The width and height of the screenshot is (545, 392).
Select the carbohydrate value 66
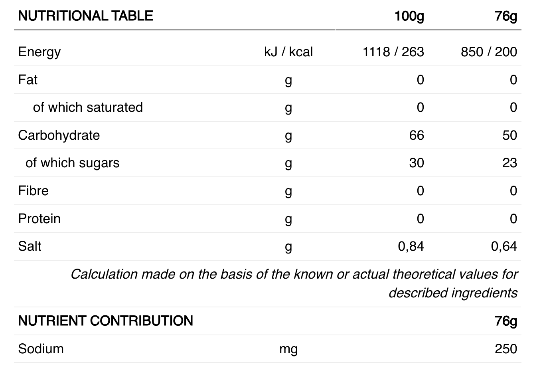pos(417,135)
